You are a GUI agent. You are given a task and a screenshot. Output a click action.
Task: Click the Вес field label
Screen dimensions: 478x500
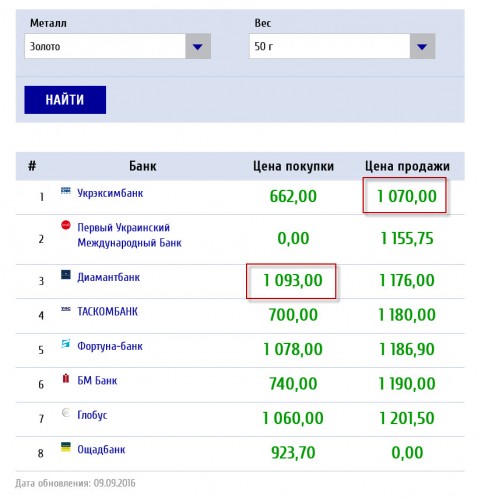point(263,23)
